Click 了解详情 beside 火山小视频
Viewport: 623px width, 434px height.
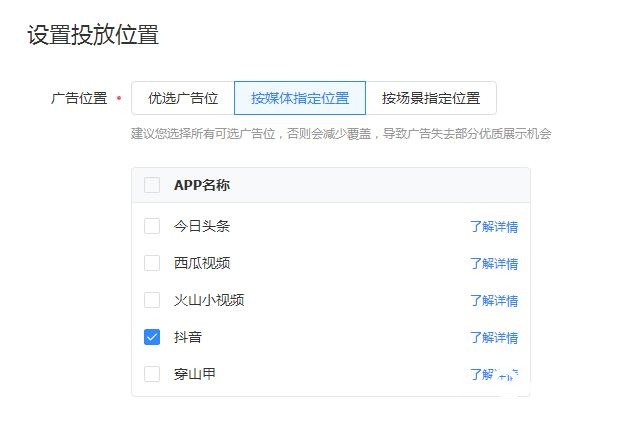(494, 300)
